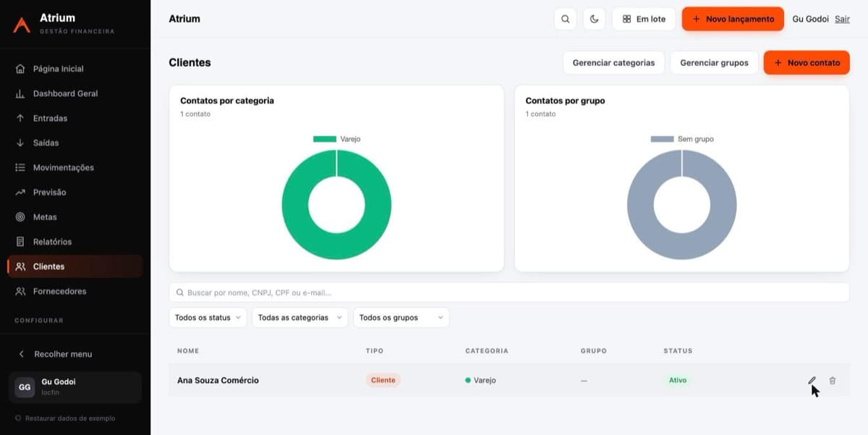868x435 pixels.
Task: Click the GRUPO column header
Action: (x=594, y=351)
